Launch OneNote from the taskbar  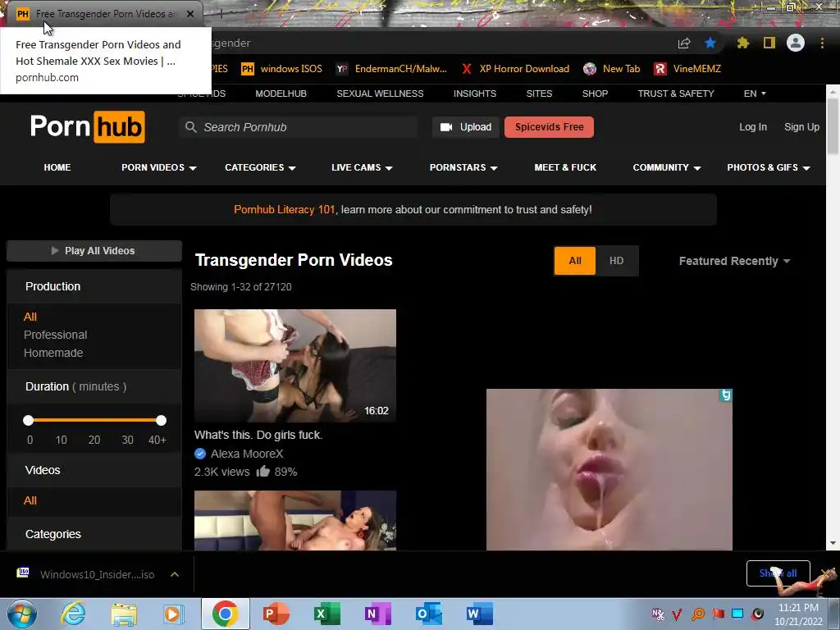pos(377,614)
